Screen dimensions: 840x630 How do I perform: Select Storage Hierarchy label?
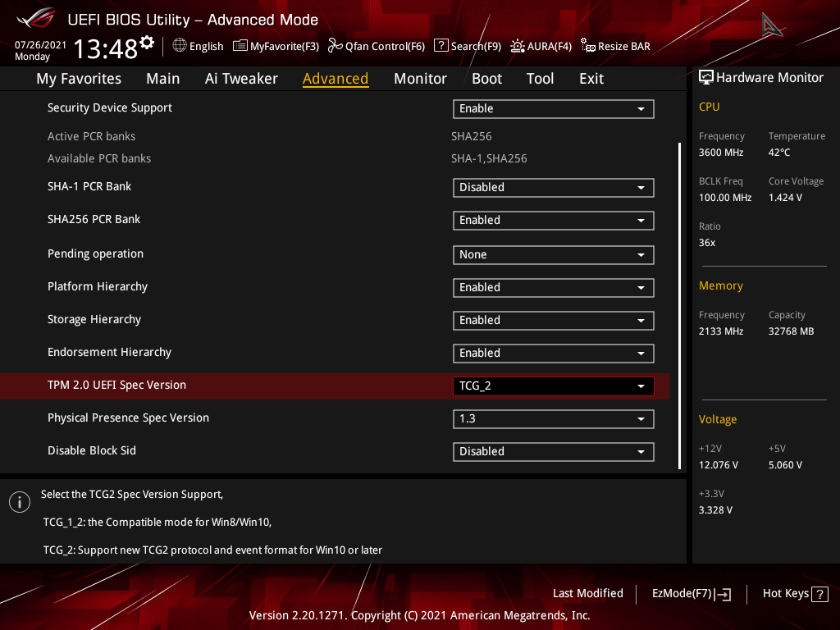(x=94, y=319)
